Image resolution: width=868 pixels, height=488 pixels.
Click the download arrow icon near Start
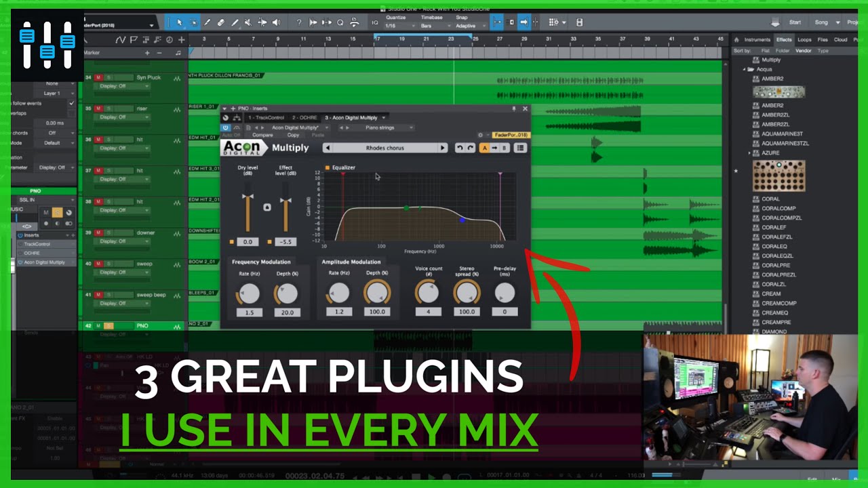tap(775, 22)
